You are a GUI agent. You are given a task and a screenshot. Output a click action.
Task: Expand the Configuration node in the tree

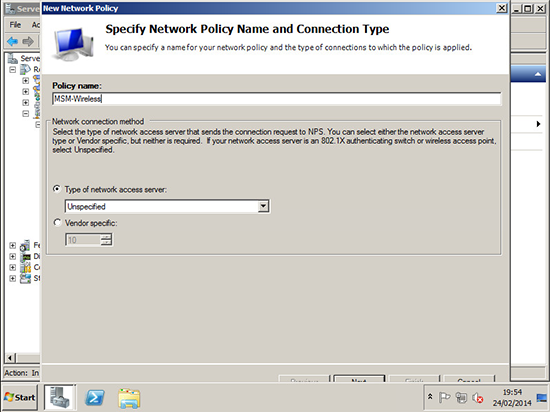(13, 267)
